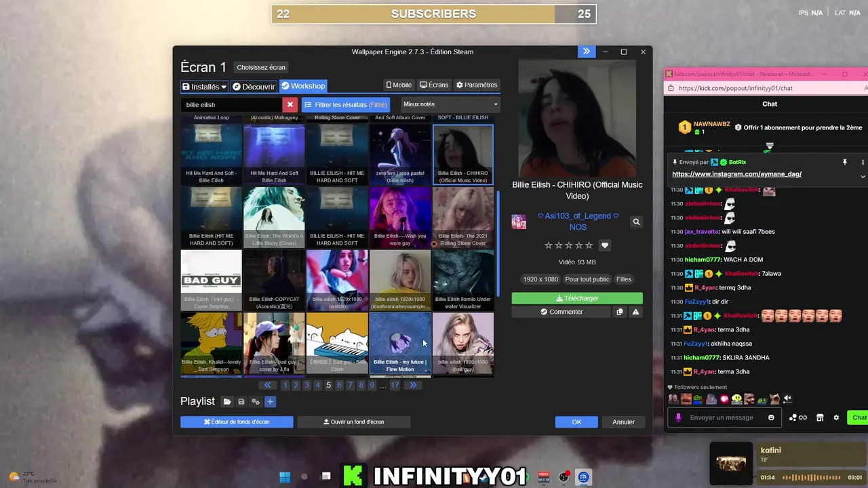Image resolution: width=868 pixels, height=488 pixels.
Task: Click the author avatar of Asi103_of_Legend
Action: [519, 222]
